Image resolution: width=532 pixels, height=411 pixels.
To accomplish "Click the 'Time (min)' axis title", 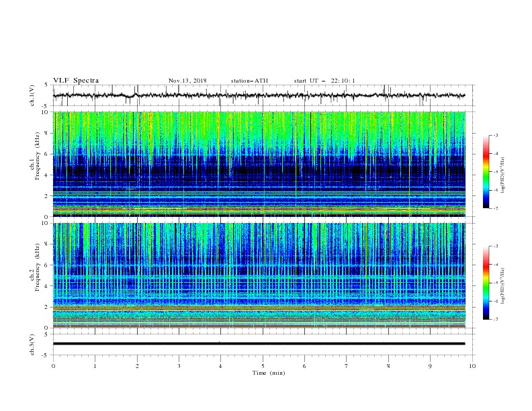I will 269,373.
